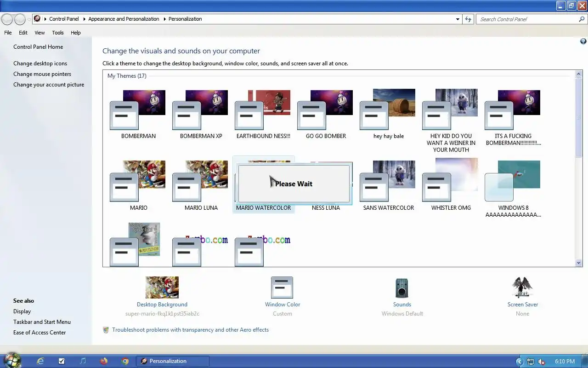Viewport: 588px width, 368px height.
Task: Launch the checkmark app on taskbar
Action: tap(62, 361)
